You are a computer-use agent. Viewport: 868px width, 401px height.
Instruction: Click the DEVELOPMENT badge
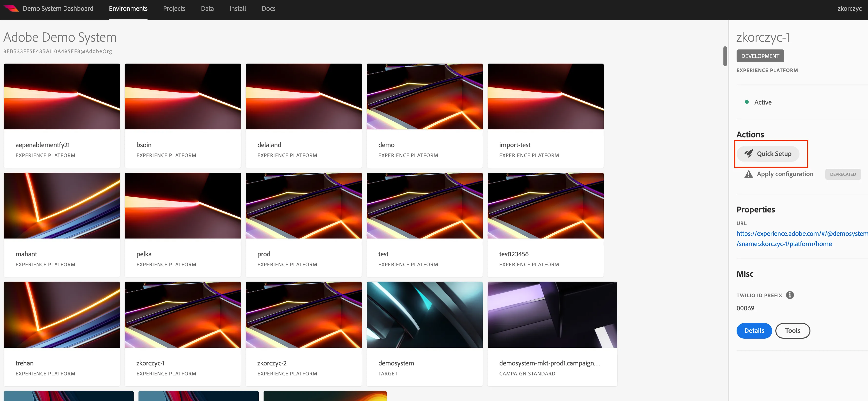click(x=760, y=56)
